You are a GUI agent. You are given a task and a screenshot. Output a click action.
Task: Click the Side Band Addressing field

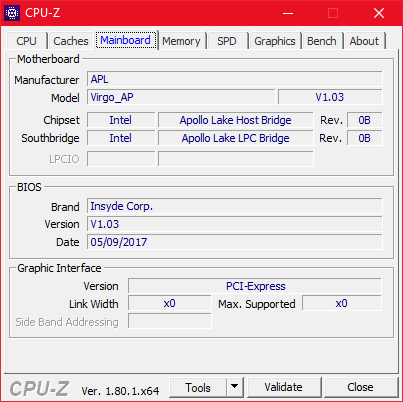tap(170, 322)
